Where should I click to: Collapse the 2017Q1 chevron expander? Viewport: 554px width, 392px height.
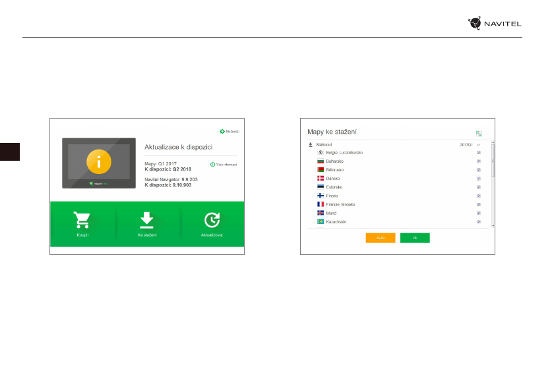478,144
